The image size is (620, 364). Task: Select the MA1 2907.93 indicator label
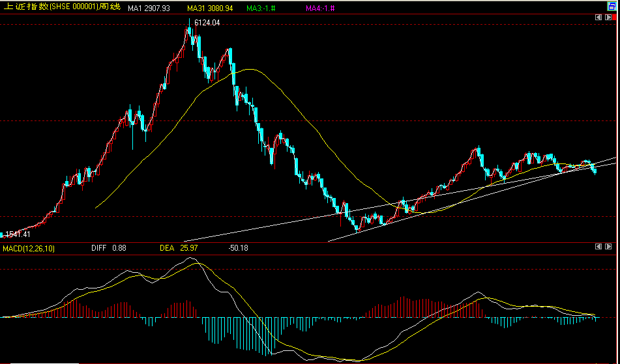point(149,8)
